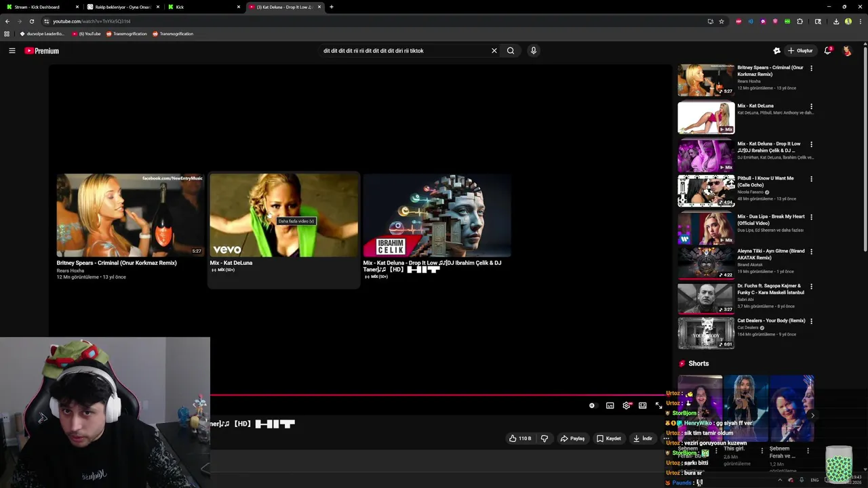The width and height of the screenshot is (868, 488).
Task: Go back with the browser back arrow
Action: [7, 21]
